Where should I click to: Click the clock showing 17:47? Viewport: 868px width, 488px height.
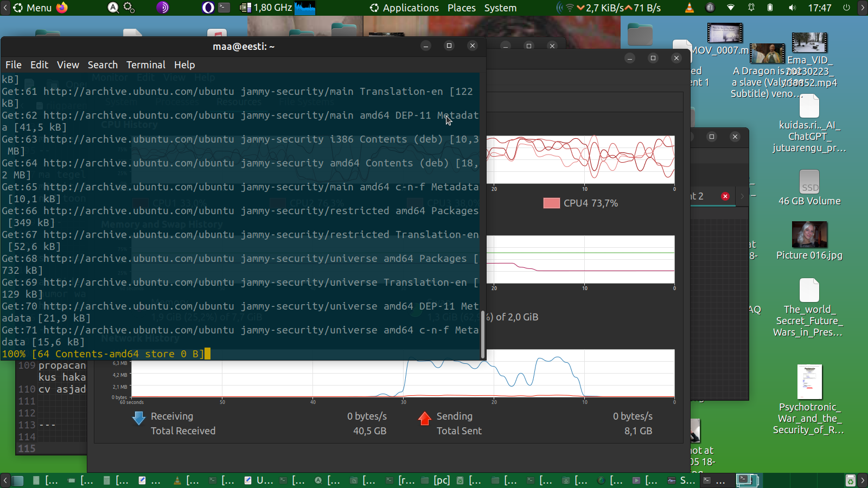coord(820,8)
